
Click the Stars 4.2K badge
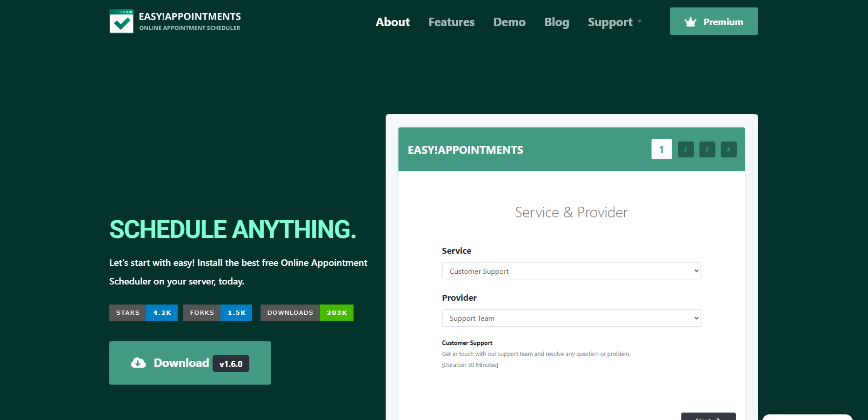(143, 313)
